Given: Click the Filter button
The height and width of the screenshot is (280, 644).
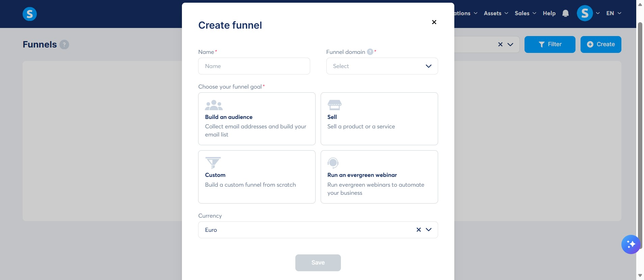Looking at the screenshot, I should [550, 44].
